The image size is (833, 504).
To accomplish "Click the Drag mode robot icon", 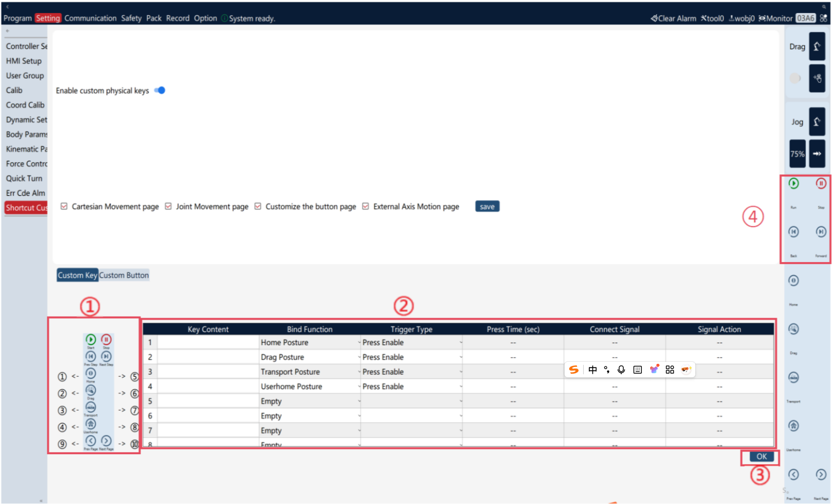I will coord(817,47).
